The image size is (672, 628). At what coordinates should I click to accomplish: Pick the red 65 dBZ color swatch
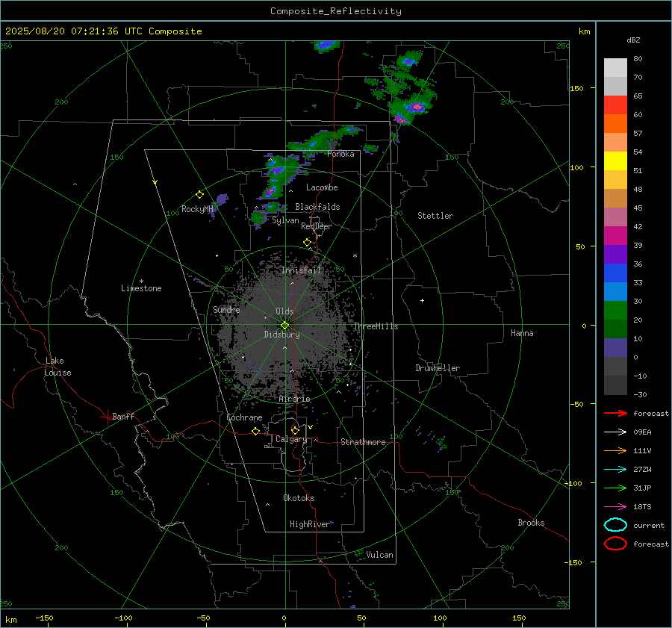point(615,105)
